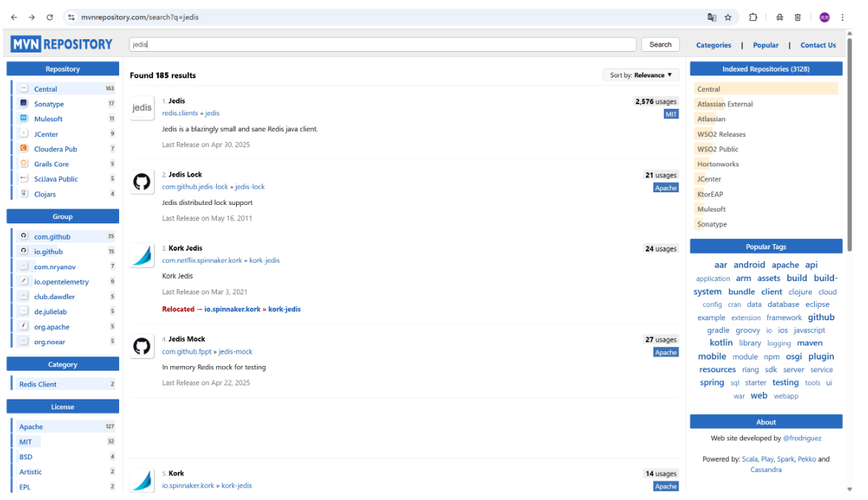Click the 27 usages count for Jedis Mock
This screenshot has height=500, width=868.
661,339
